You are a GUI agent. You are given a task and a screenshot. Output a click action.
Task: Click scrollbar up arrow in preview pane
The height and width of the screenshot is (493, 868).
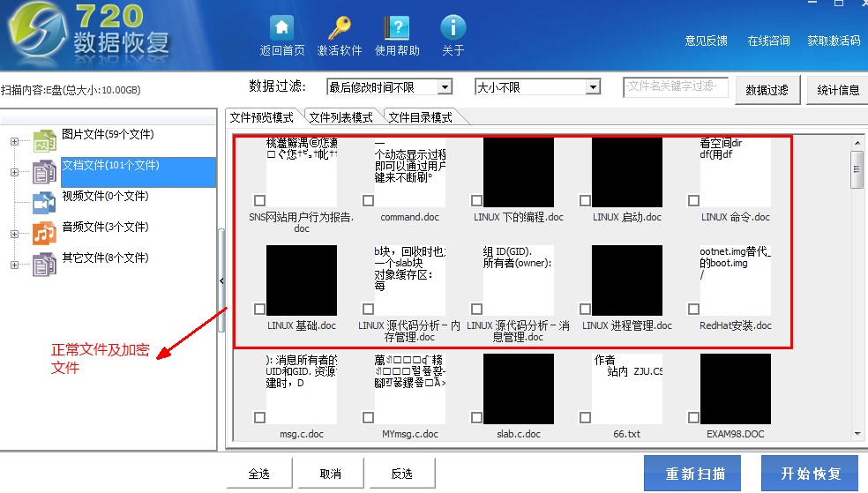[x=857, y=143]
